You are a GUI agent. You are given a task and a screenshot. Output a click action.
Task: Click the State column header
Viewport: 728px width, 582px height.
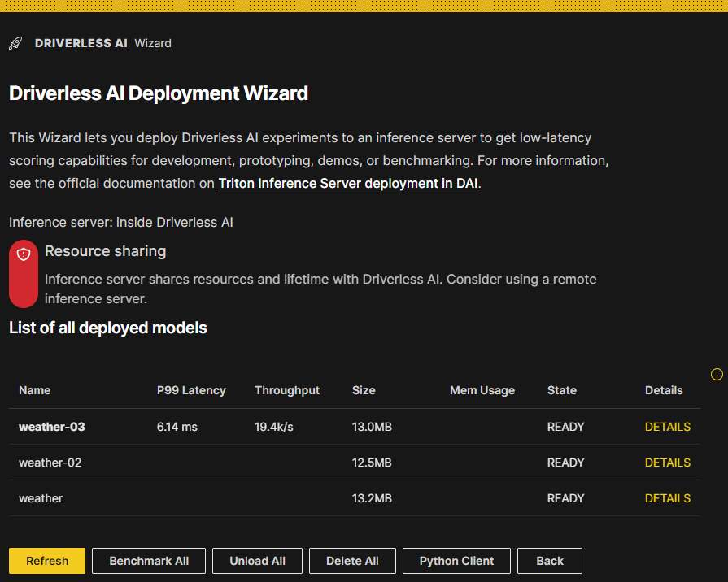point(561,390)
